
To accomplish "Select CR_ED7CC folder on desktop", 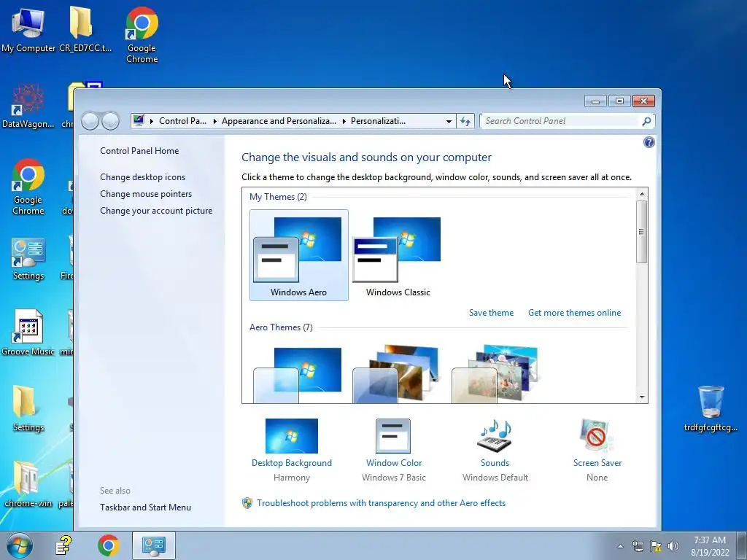I will (85, 29).
